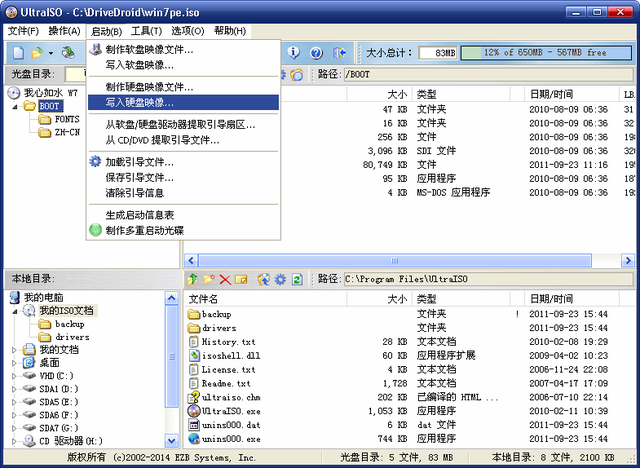Choose 保存引导文件... from the menu
The image size is (640, 468).
pos(183,177)
